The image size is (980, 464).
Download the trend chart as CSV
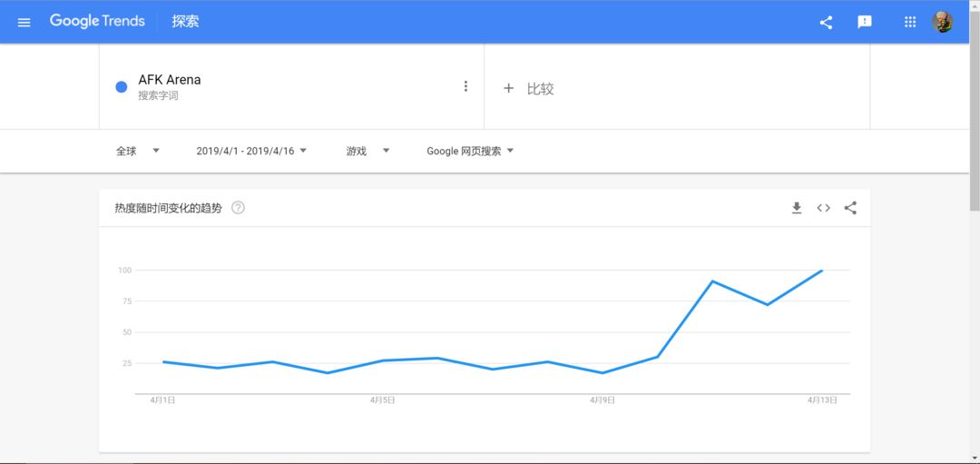pos(797,208)
